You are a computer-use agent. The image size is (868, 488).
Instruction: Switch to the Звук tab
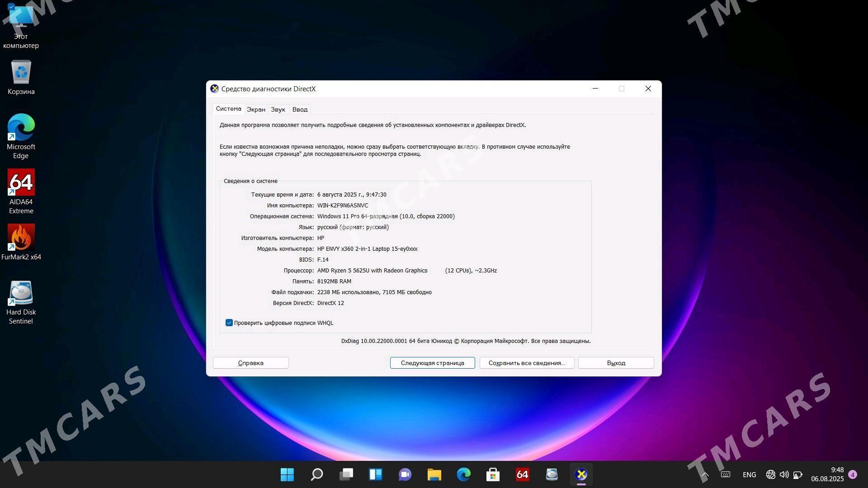(x=278, y=109)
